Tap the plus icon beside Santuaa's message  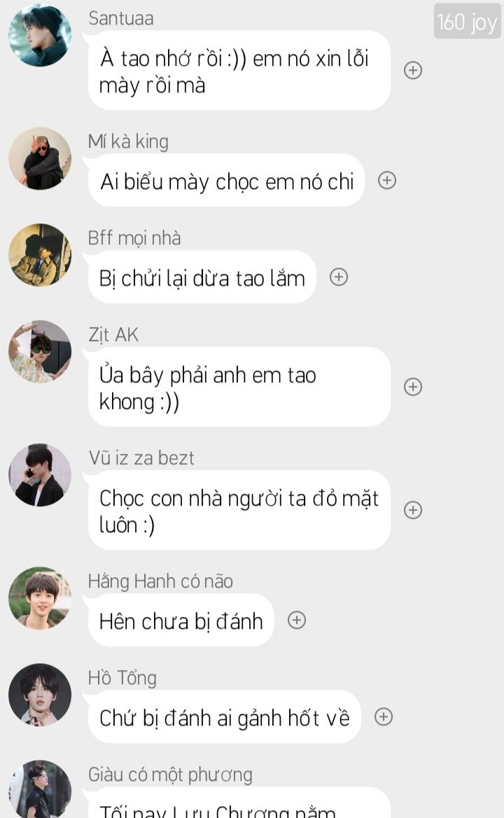point(413,71)
